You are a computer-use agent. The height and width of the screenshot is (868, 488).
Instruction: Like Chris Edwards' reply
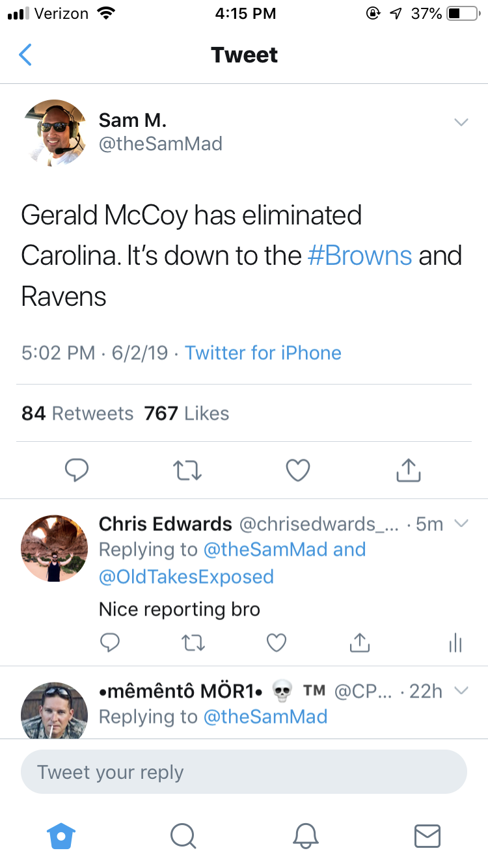(x=277, y=643)
